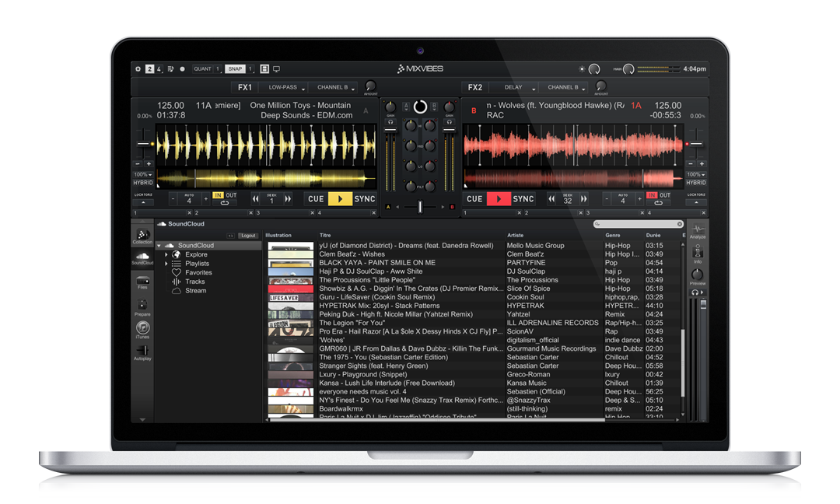The width and height of the screenshot is (840, 504).
Task: Play deck B with red play button
Action: (499, 198)
